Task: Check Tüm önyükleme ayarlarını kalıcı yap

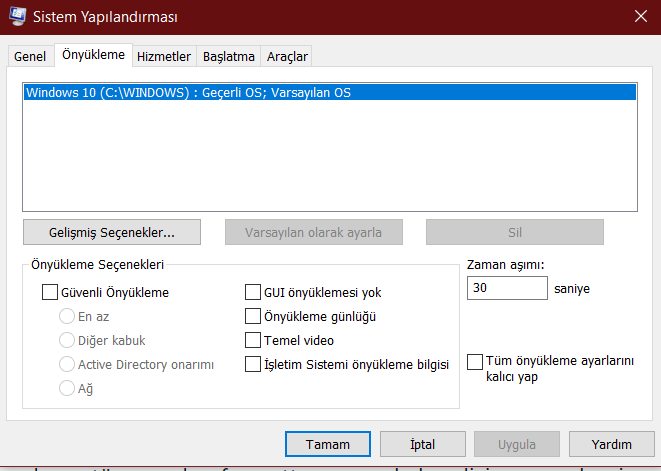Action: [475, 362]
